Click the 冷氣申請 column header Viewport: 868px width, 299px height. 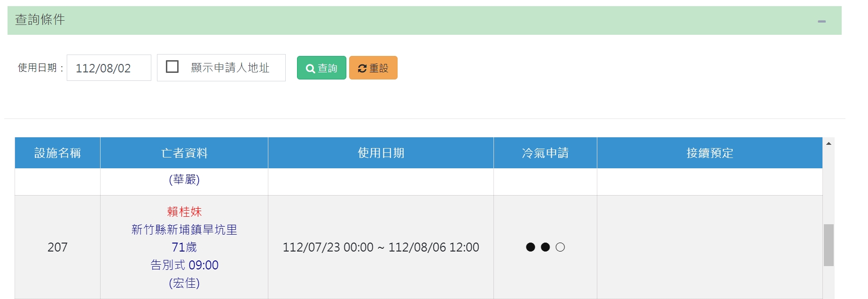[x=545, y=153]
